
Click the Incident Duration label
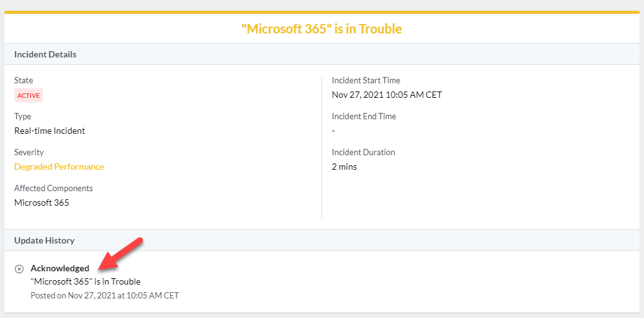364,152
